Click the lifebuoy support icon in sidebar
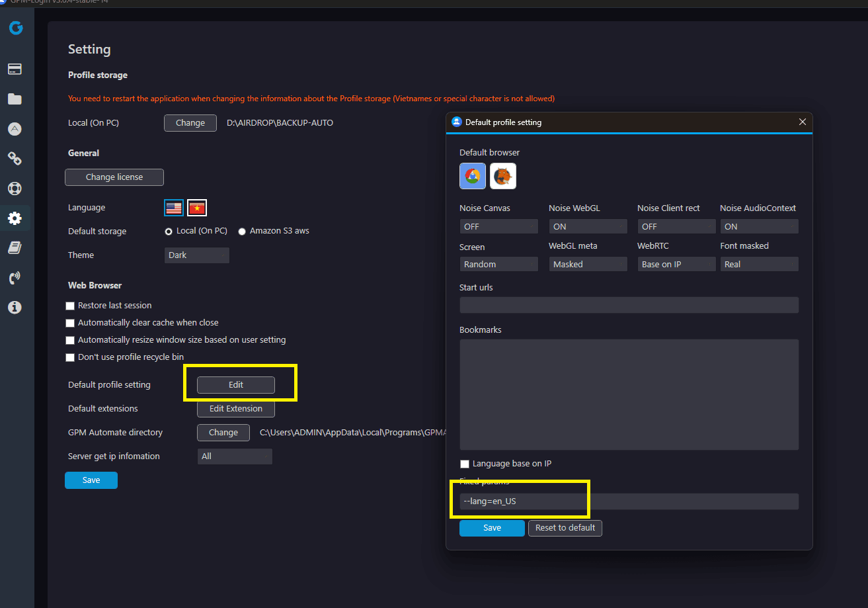This screenshot has height=608, width=868. [15, 188]
